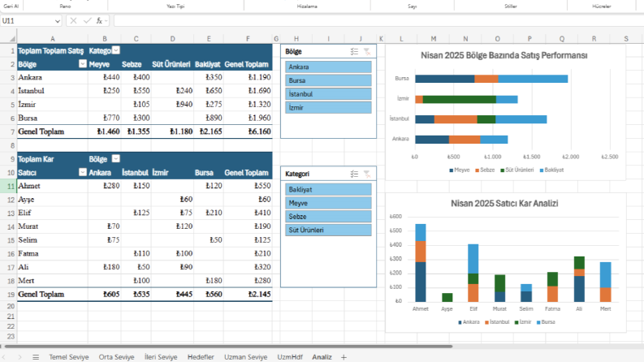This screenshot has width=644, height=362.
Task: Click into the formula bar field
Action: click(x=378, y=20)
